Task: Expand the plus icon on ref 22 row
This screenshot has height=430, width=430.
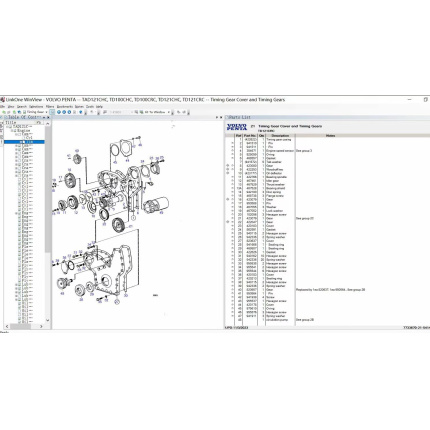Action: coord(228,222)
